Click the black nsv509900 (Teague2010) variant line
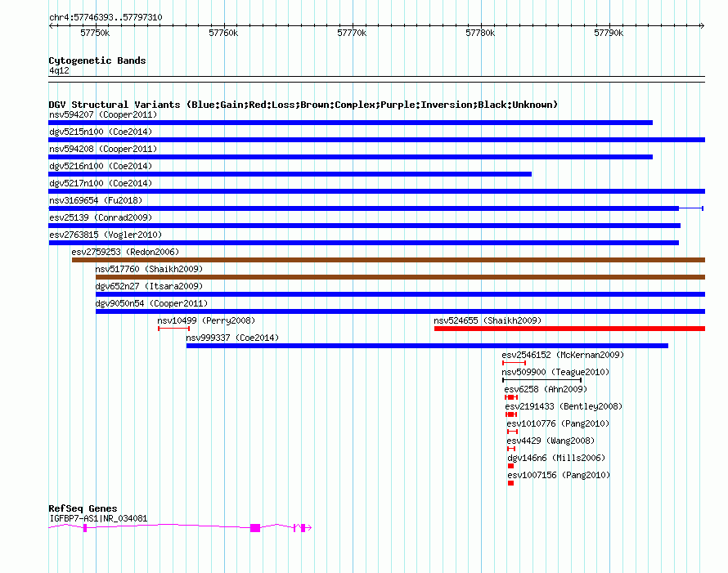The height and width of the screenshot is (573, 728). click(x=542, y=380)
